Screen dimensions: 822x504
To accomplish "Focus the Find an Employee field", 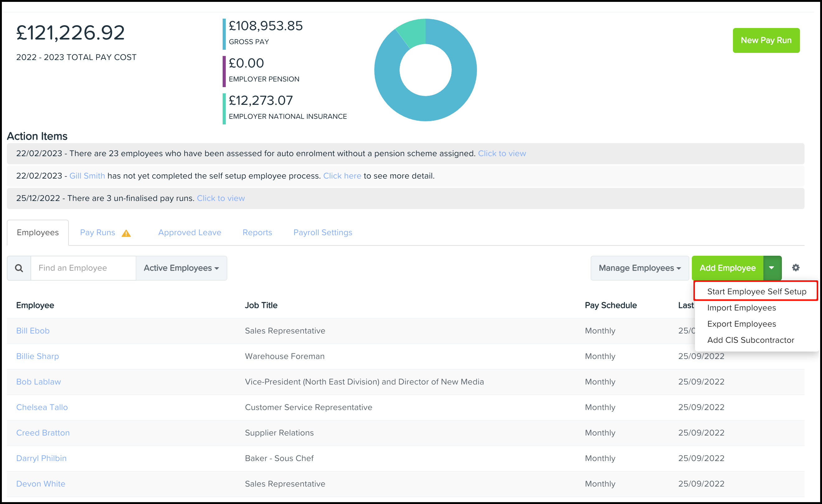I will [83, 268].
